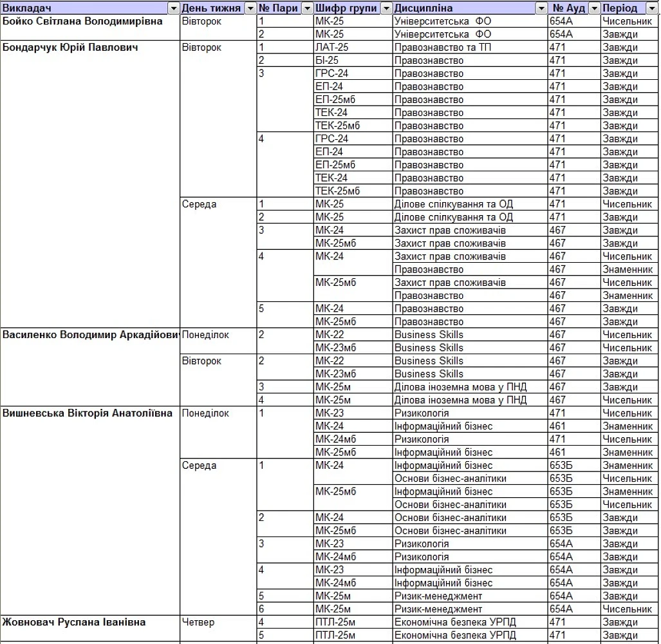
Task: Open the Дисципліна filter dropdown arrow
Action: 541,8
